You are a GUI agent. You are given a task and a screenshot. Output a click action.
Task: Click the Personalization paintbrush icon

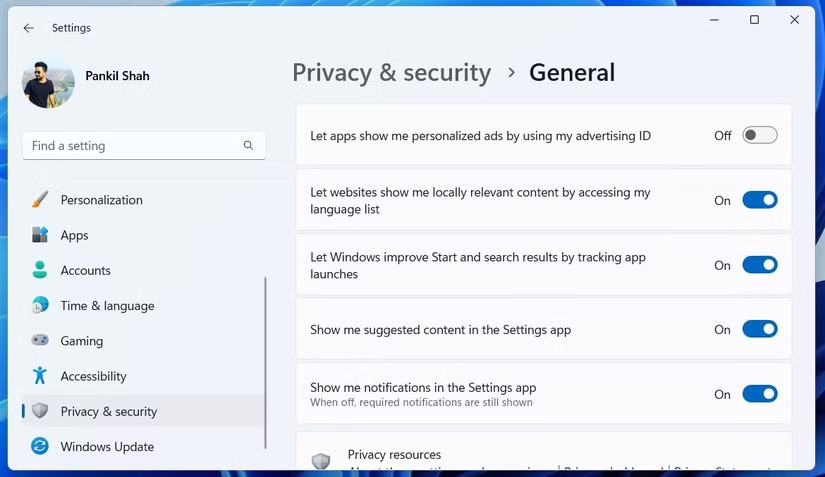coord(40,200)
